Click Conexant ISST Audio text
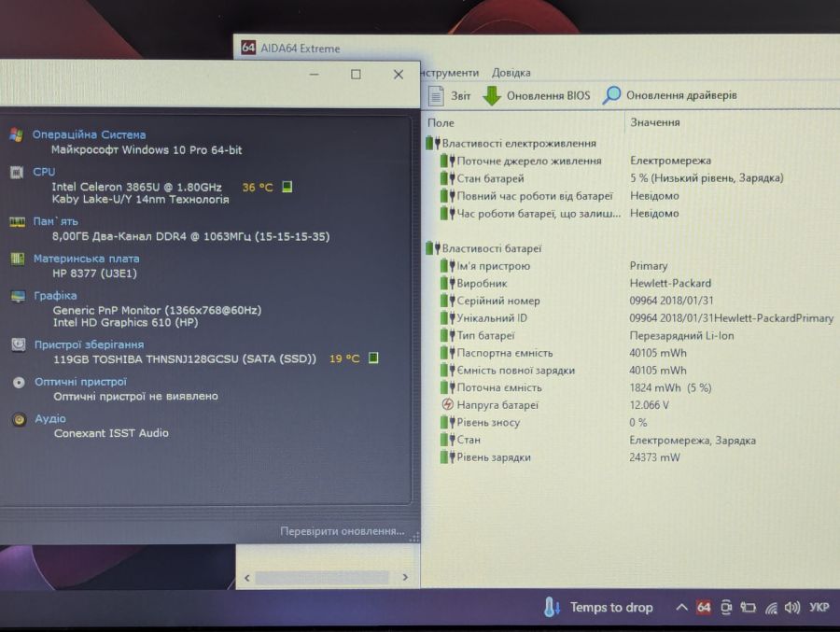The image size is (840, 632). 111,433
